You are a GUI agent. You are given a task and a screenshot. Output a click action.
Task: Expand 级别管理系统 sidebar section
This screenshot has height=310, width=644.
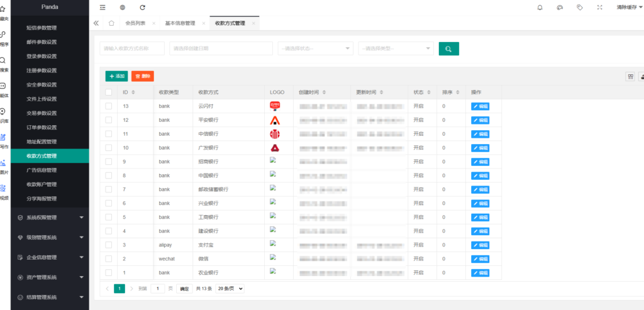[x=50, y=237]
